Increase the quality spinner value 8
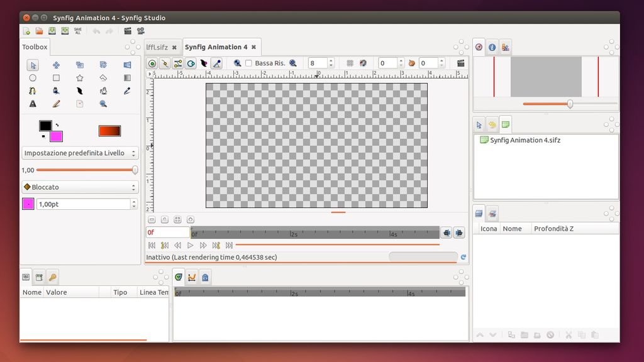The image size is (644, 362). (x=331, y=61)
